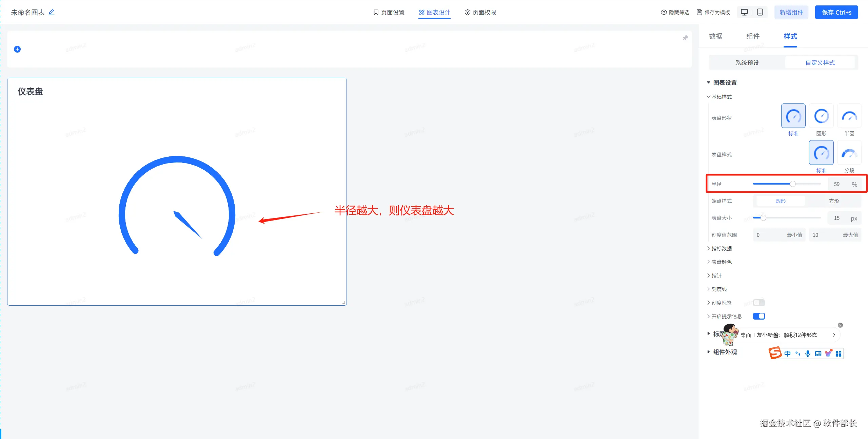Screen dimensions: 868x439
Task: Choose the 分段 dial style icon
Action: (x=849, y=153)
